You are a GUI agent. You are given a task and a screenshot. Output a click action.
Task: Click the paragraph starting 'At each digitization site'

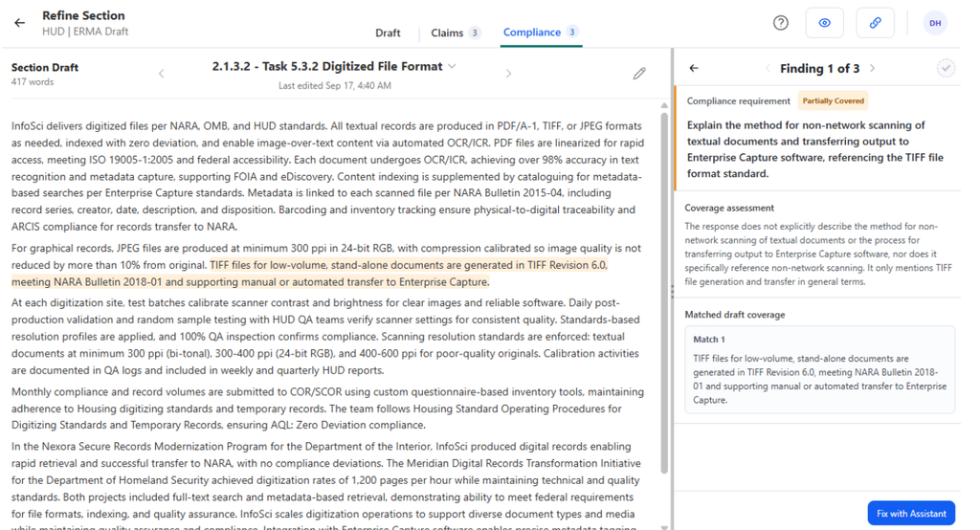(325, 336)
